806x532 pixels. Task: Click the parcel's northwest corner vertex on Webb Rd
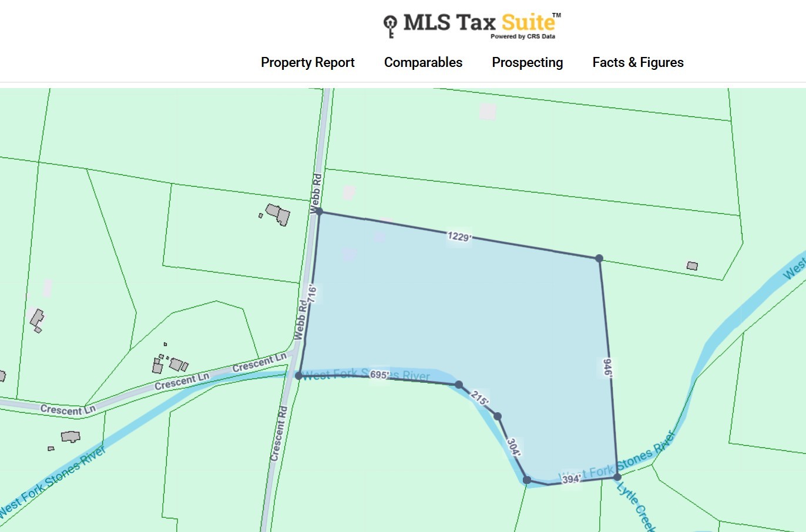[320, 211]
